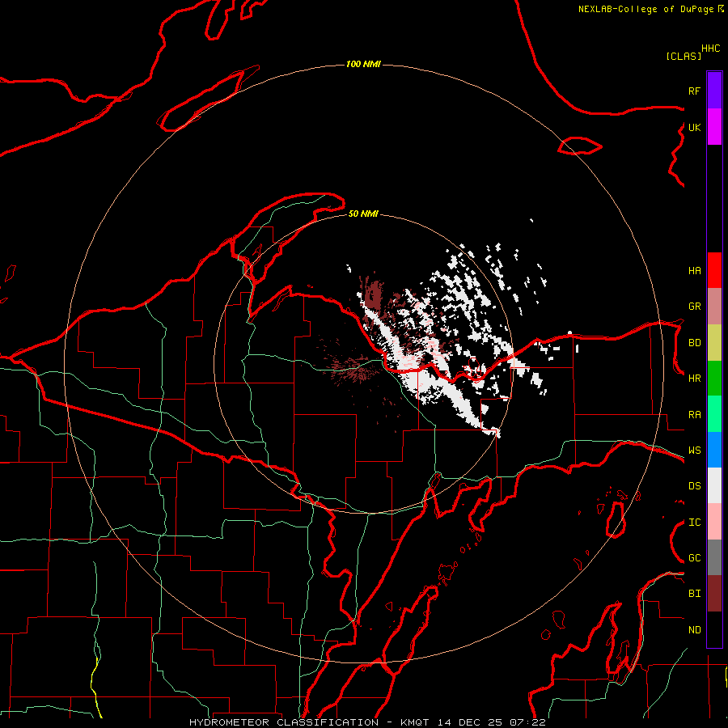The width and height of the screenshot is (728, 728).
Task: Click the HR legend label
Action: click(694, 379)
